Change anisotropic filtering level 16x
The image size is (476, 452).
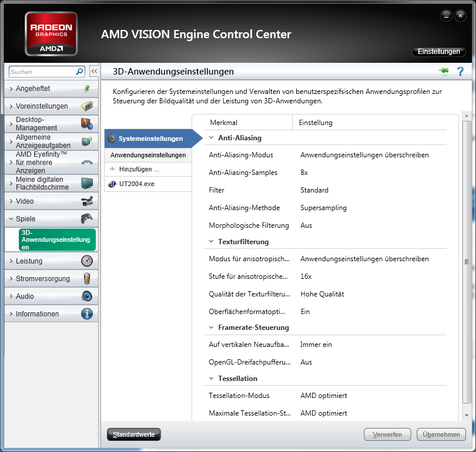point(306,276)
